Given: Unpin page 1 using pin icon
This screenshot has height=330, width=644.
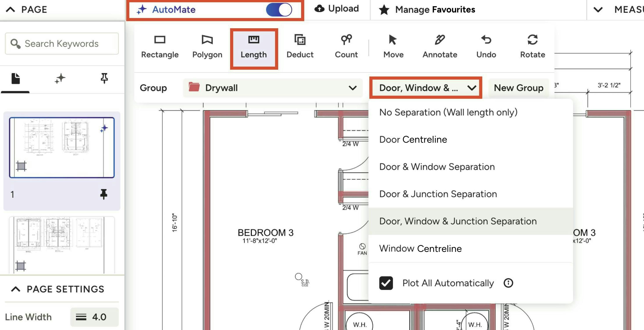Looking at the screenshot, I should click(x=103, y=194).
